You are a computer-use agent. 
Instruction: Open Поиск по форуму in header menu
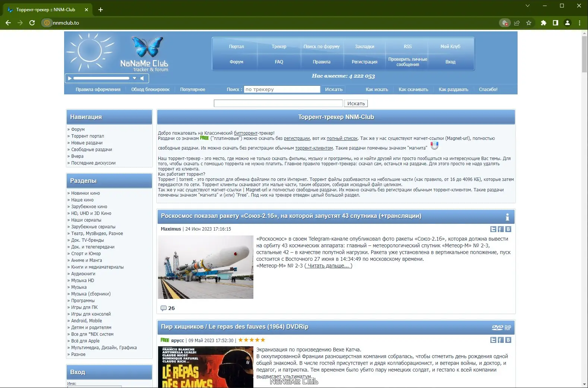(x=322, y=47)
